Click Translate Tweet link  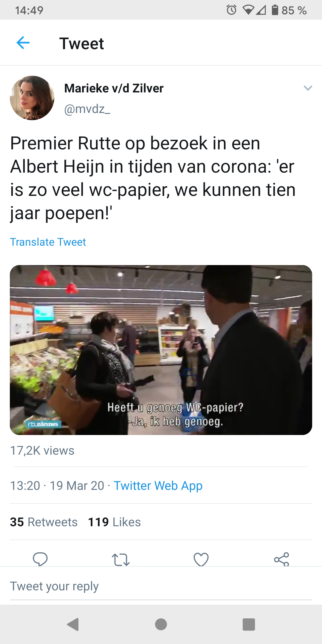click(x=48, y=242)
